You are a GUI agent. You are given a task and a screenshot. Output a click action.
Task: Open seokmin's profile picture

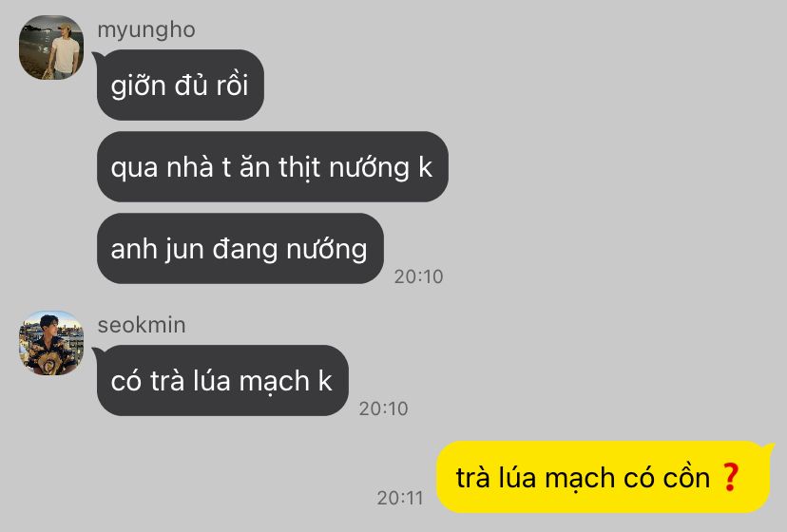pos(51,343)
